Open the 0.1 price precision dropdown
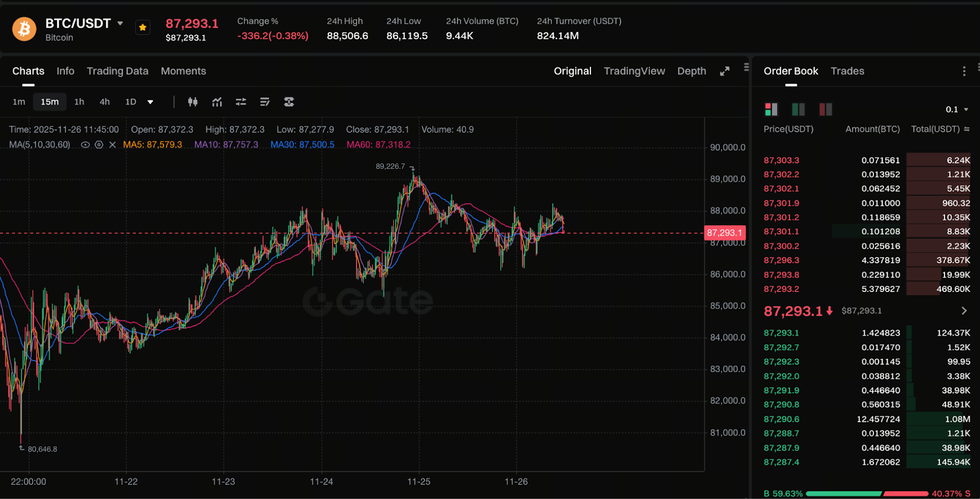980x499 pixels. 957,110
